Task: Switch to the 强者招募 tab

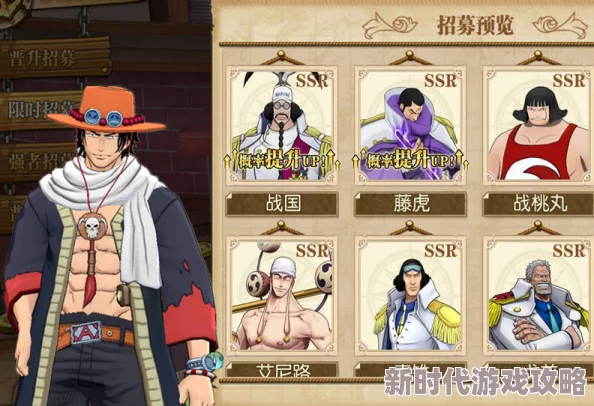Action: tap(38, 162)
